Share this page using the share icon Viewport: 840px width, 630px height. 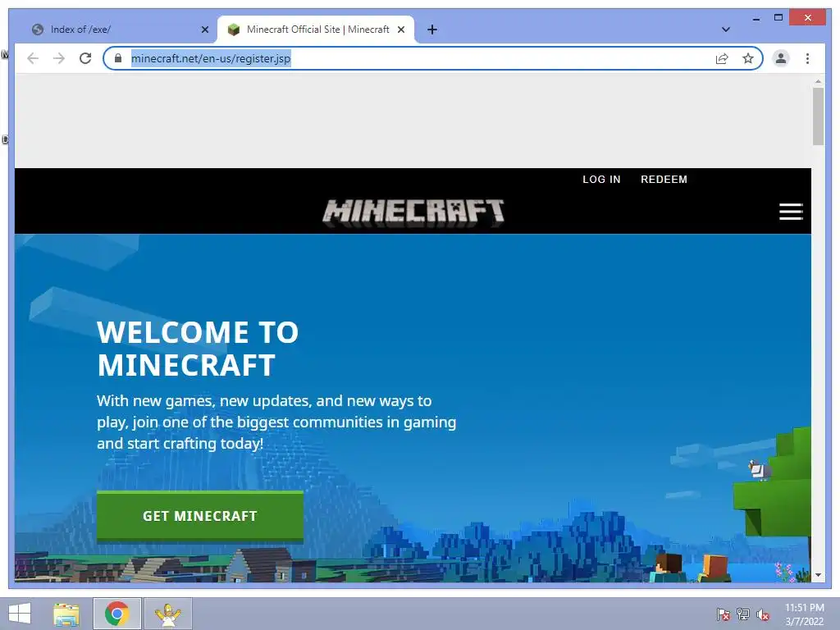coord(722,58)
